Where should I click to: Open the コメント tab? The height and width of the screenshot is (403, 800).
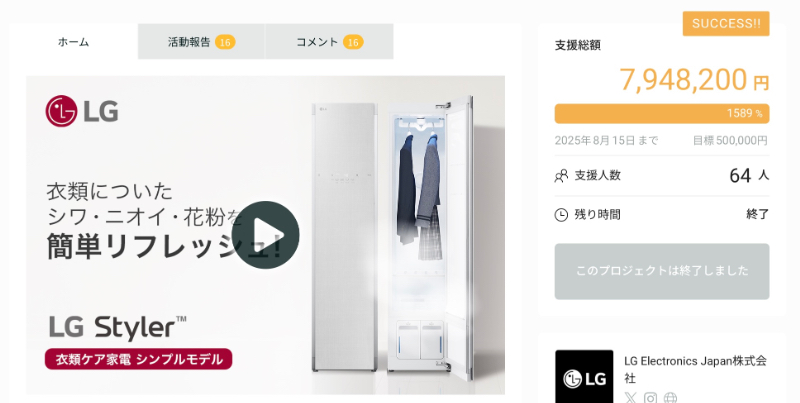tap(329, 41)
